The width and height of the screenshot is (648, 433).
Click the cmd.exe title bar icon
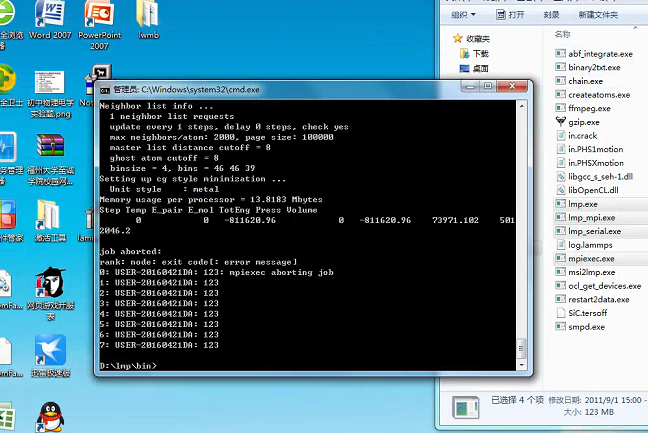[x=105, y=90]
